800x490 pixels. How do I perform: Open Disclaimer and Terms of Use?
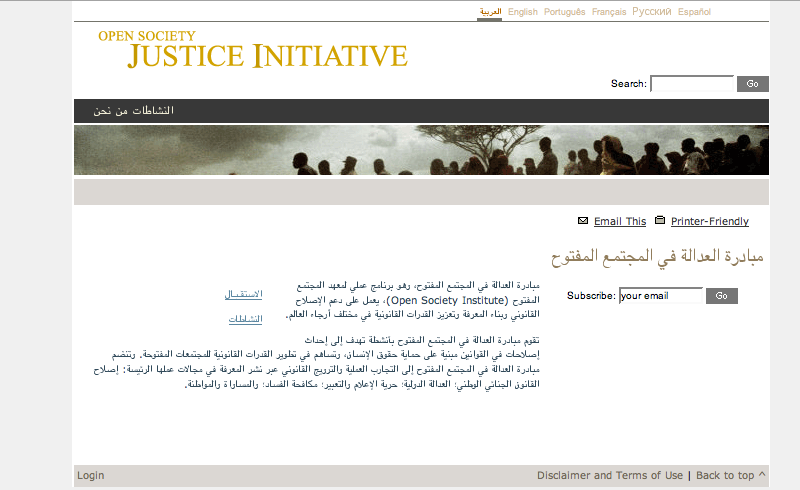[x=610, y=476]
